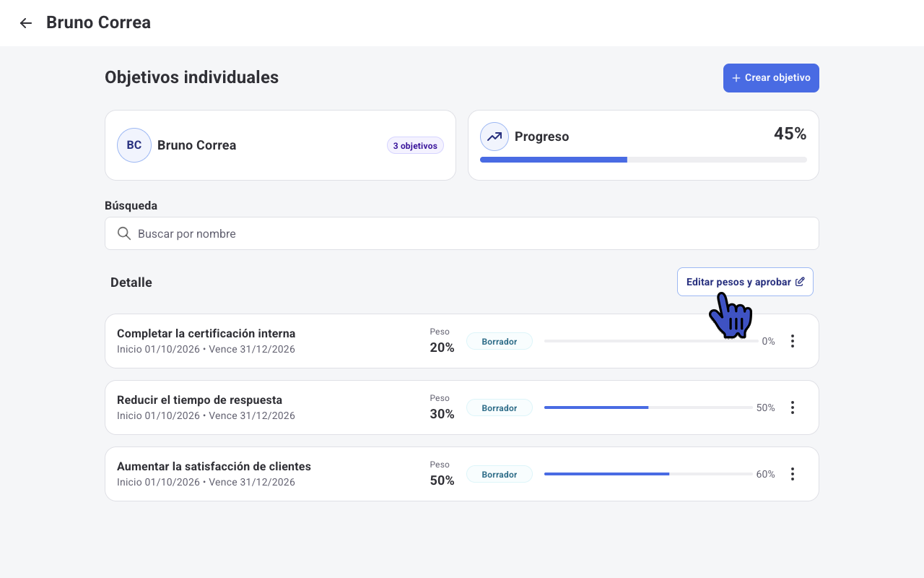The image size is (924, 578).
Task: Click Borrador badge on Reducir el tiempo de respuesta
Action: [500, 407]
